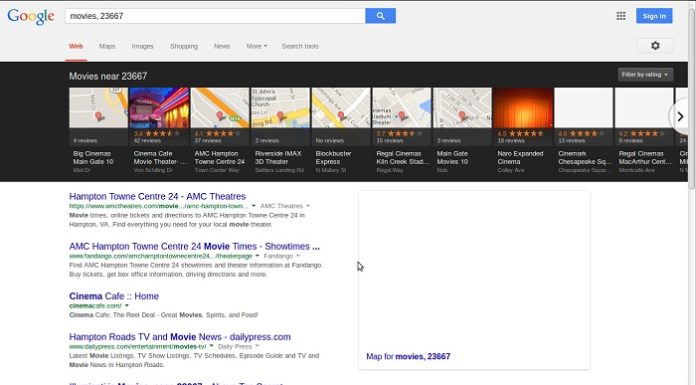The height and width of the screenshot is (385, 696).
Task: Expand the AMC Theatres source dropdown arrow
Action: click(308, 206)
